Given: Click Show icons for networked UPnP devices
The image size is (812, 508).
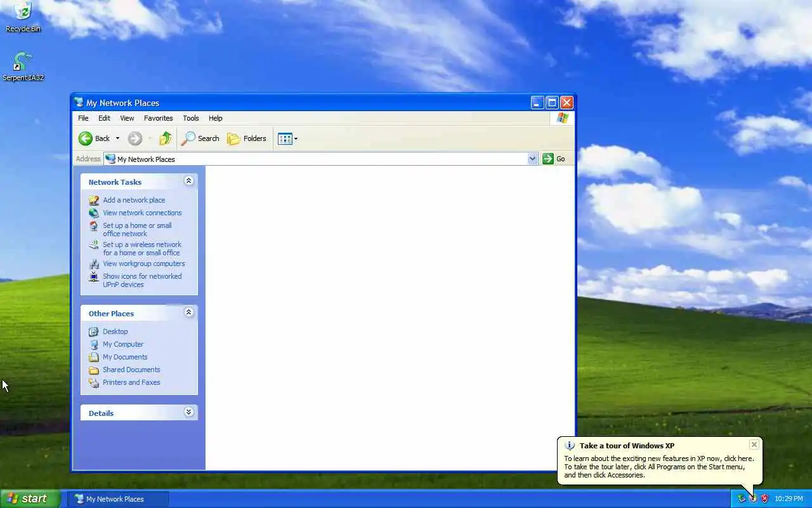Looking at the screenshot, I should pyautogui.click(x=142, y=280).
